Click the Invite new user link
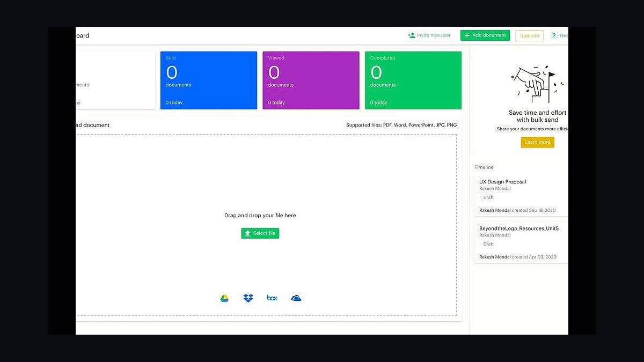This screenshot has height=362, width=644. click(x=429, y=35)
